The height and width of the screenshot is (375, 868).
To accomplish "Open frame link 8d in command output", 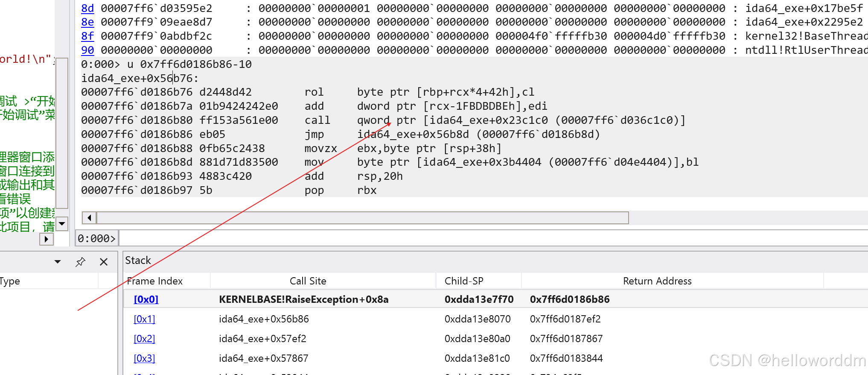I will pyautogui.click(x=87, y=8).
